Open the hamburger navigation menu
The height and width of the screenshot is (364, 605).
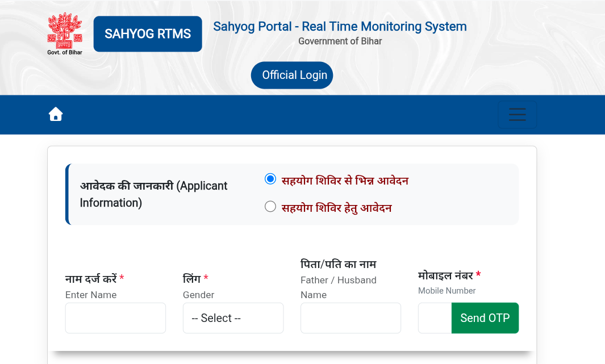[x=517, y=115]
